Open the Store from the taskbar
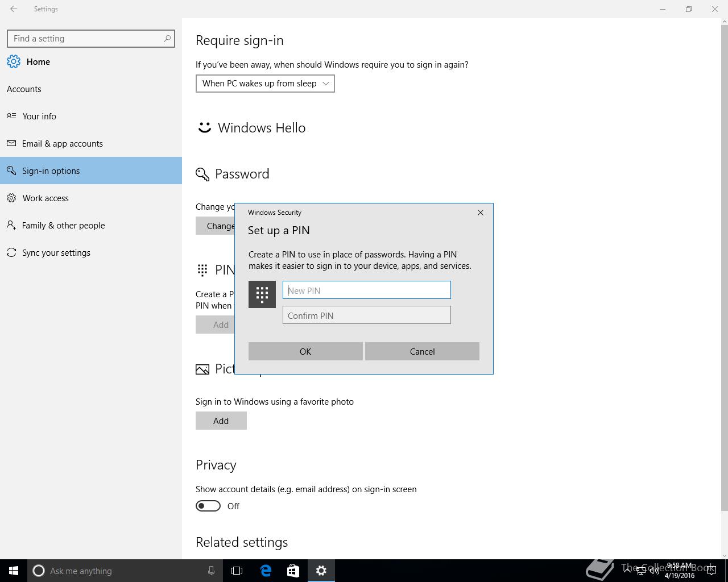The height and width of the screenshot is (582, 728). (293, 571)
